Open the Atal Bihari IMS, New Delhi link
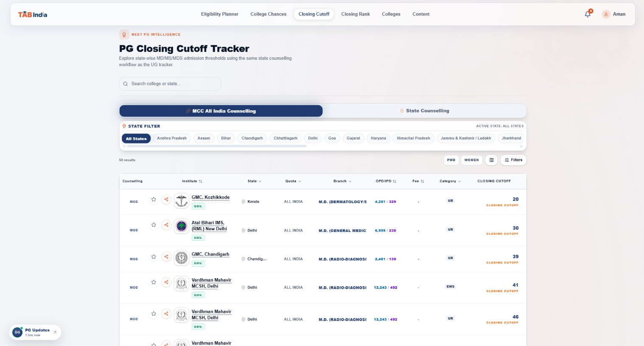Image resolution: width=644 pixels, height=346 pixels. [x=209, y=226]
